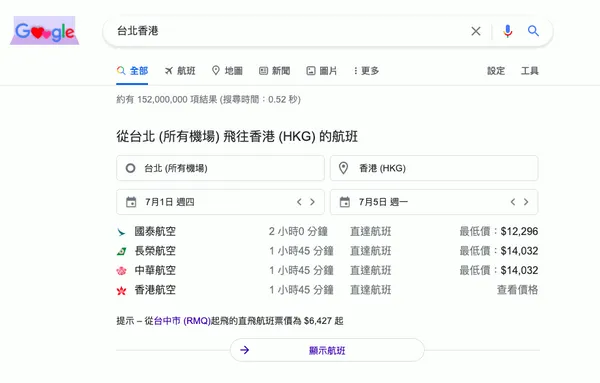Click EVA Air airline logo
Image resolution: width=600 pixels, height=383 pixels.
coord(121,251)
